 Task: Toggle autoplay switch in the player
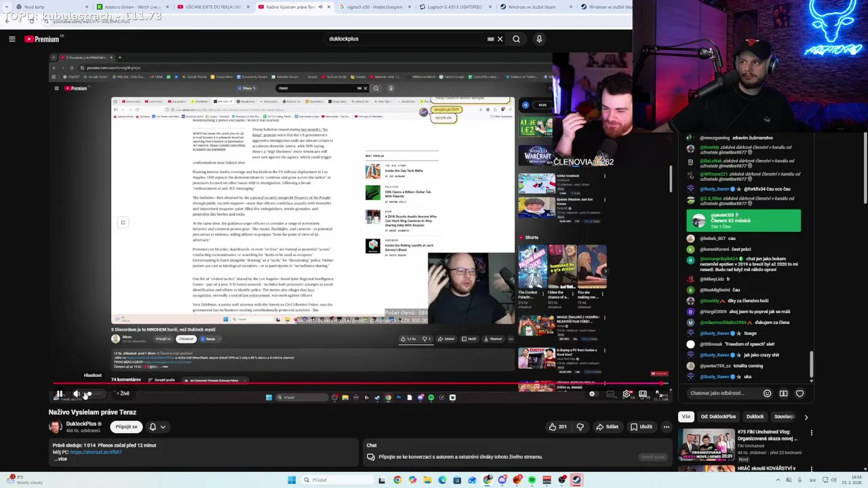coord(593,394)
